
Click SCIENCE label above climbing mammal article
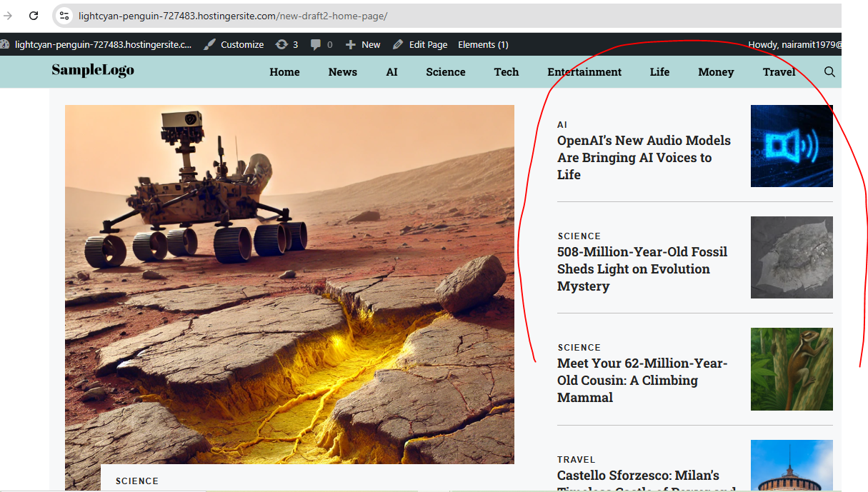click(x=579, y=348)
